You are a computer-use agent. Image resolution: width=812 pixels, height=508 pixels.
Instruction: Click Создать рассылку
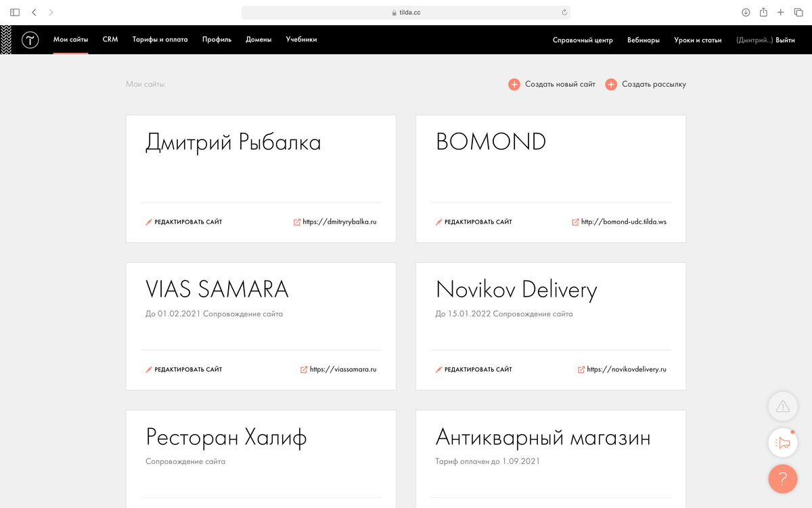pos(654,85)
